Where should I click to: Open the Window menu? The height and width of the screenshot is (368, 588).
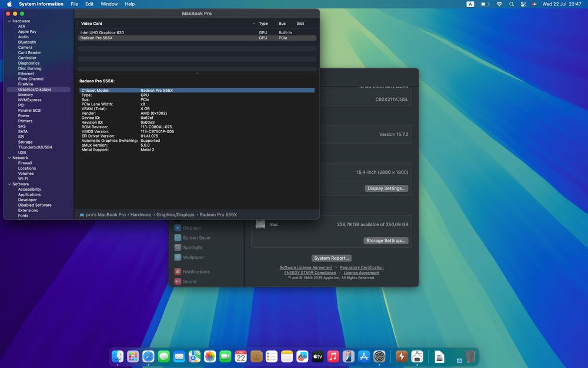coord(109,4)
